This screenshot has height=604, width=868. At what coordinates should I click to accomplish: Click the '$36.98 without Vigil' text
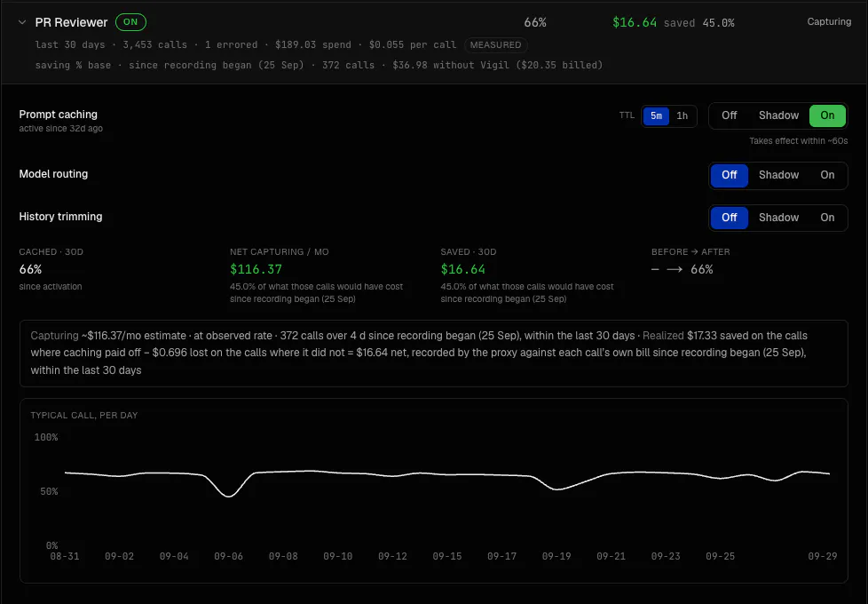[x=451, y=65]
